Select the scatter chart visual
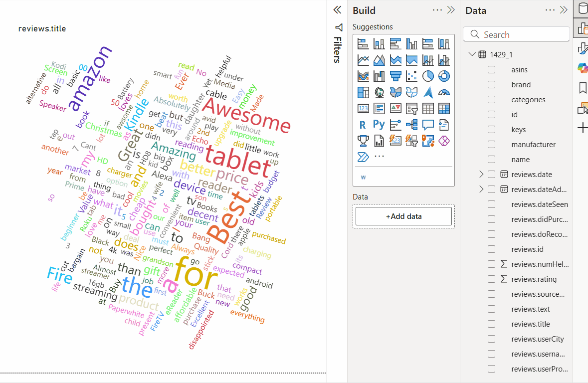The height and width of the screenshot is (383, 588). (411, 76)
